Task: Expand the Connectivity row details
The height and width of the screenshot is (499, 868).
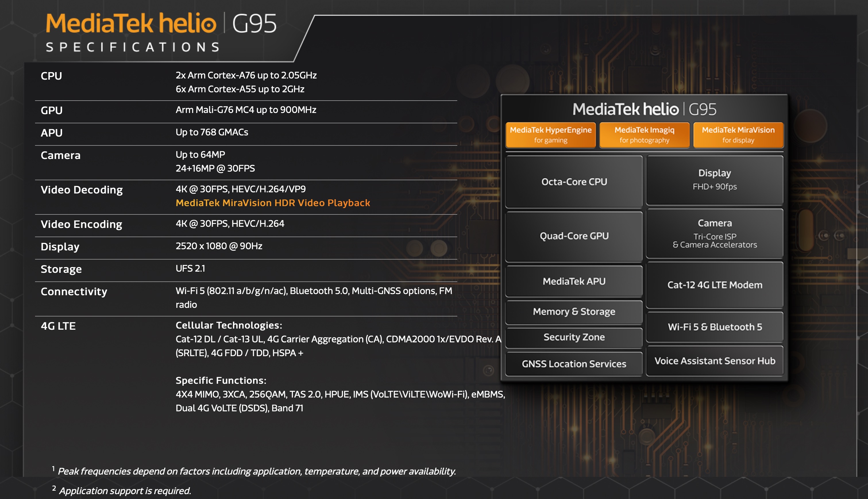Action: (x=74, y=291)
